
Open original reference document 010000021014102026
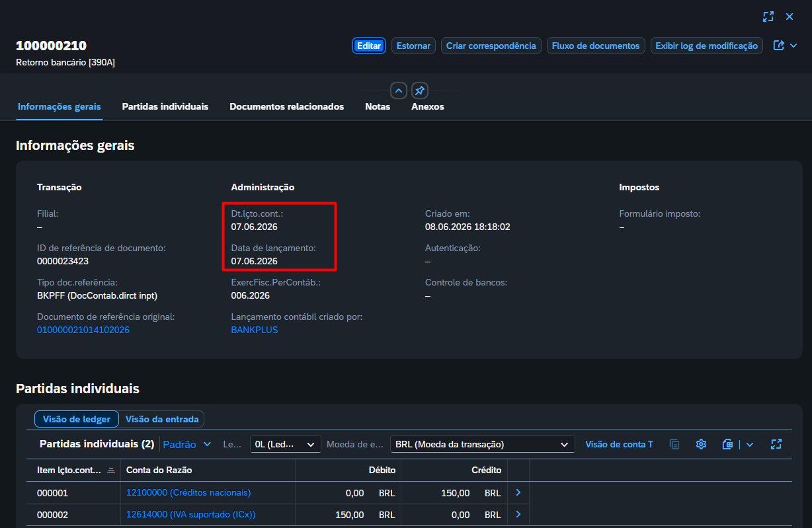pyautogui.click(x=83, y=330)
